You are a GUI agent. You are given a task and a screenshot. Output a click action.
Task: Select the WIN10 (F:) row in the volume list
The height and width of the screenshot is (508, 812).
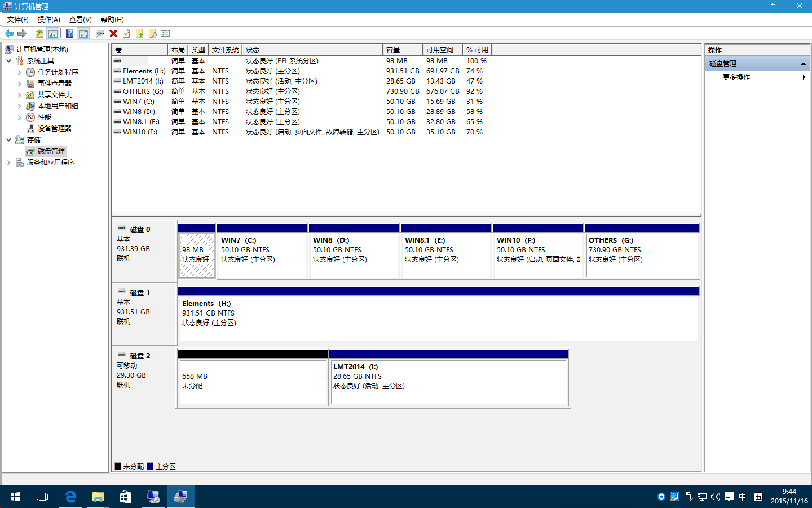302,132
